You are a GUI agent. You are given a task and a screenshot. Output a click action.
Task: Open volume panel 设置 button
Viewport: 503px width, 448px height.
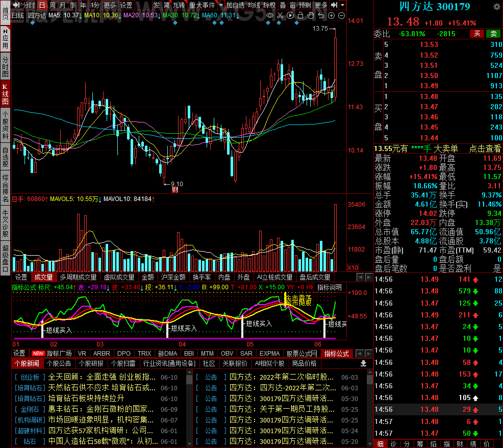(21, 277)
